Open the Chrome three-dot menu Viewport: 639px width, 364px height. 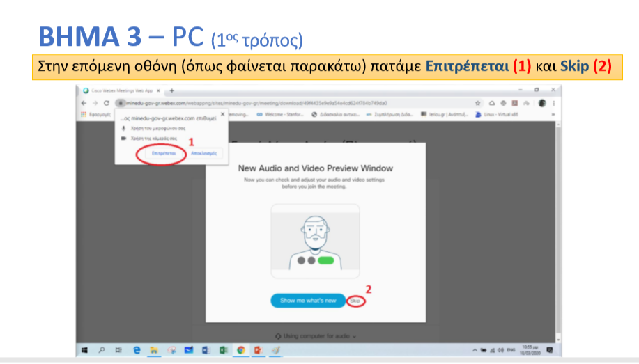[554, 104]
